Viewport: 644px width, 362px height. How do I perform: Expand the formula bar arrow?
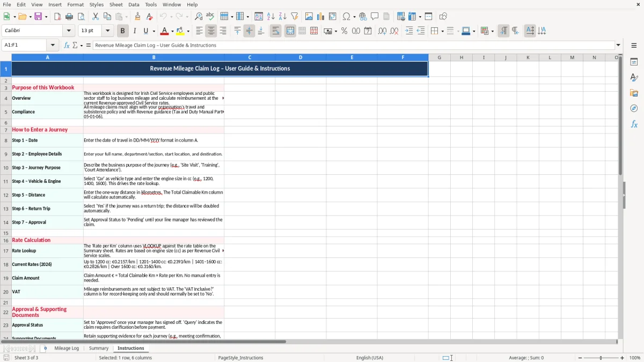tap(618, 45)
